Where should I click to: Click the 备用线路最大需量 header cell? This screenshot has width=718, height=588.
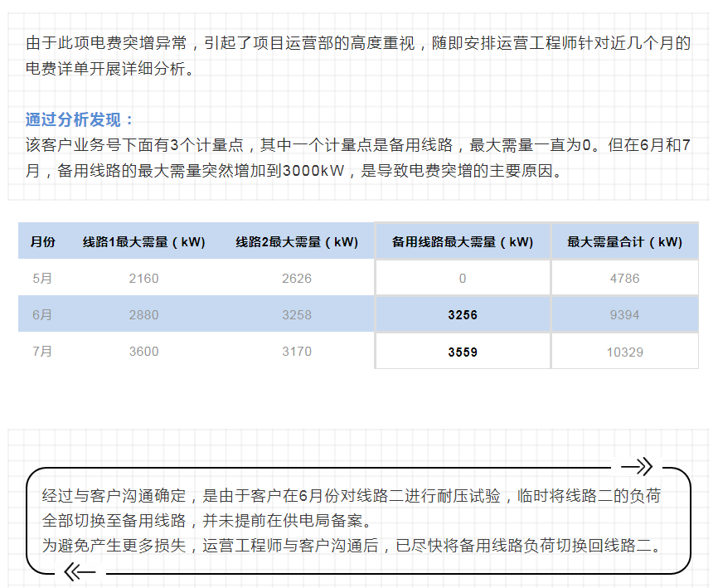coord(462,242)
